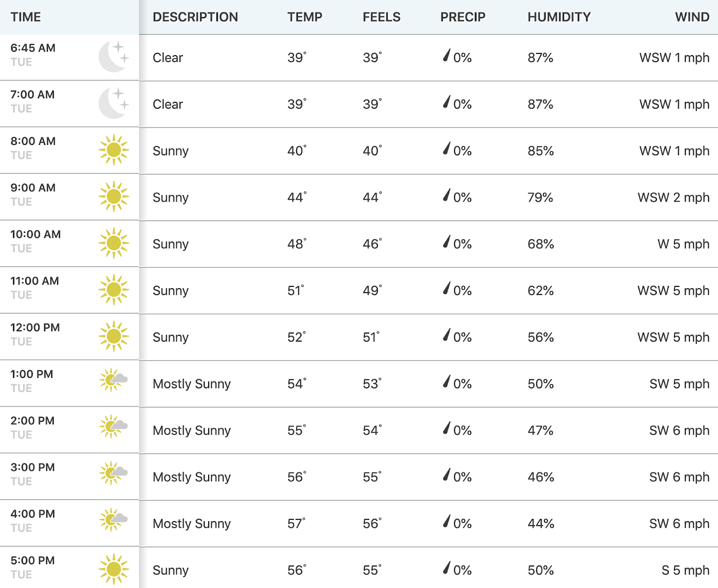The height and width of the screenshot is (588, 718).
Task: Click the W 5 mph wind value
Action: (x=683, y=244)
